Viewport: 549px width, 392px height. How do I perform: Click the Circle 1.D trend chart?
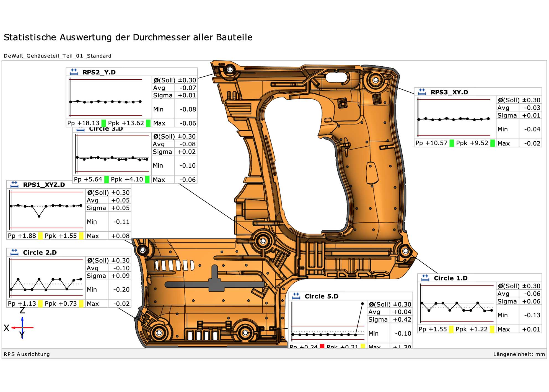click(x=457, y=303)
